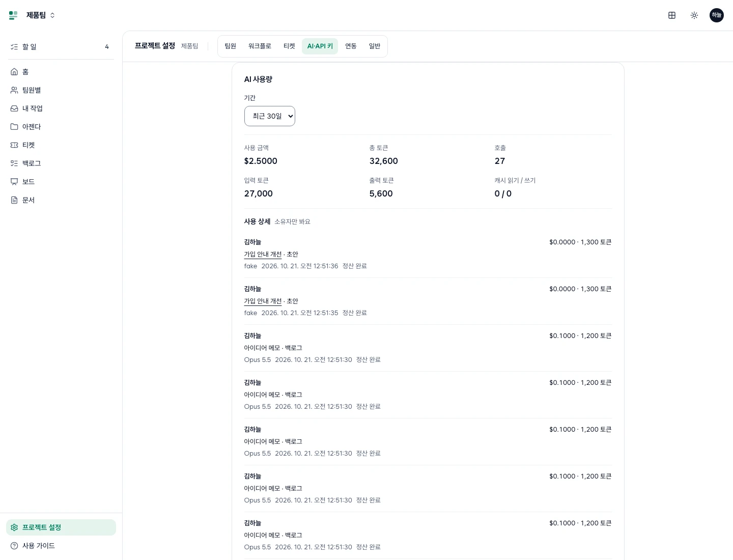Click the green app logo icon
This screenshot has height=560, width=733.
click(x=13, y=15)
